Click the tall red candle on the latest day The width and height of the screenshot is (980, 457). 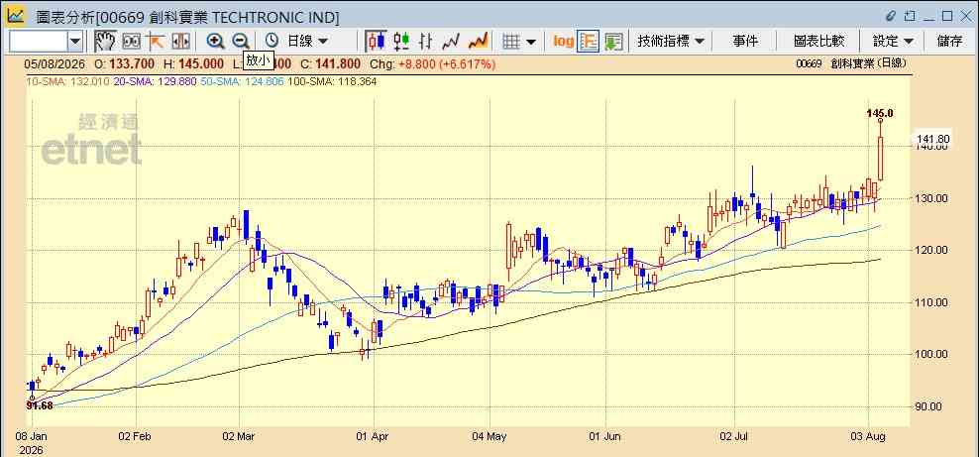coord(881,159)
